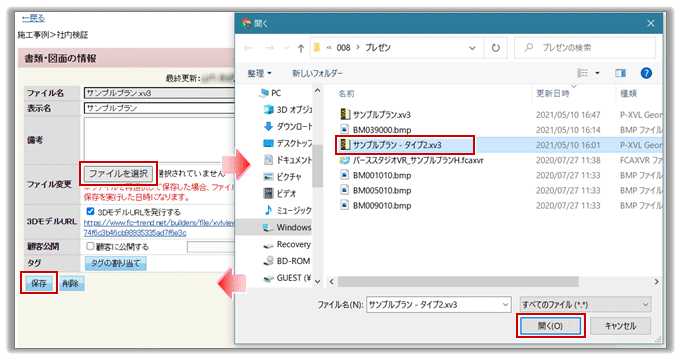Click the 開く(O) button
The image size is (681, 360).
[550, 326]
